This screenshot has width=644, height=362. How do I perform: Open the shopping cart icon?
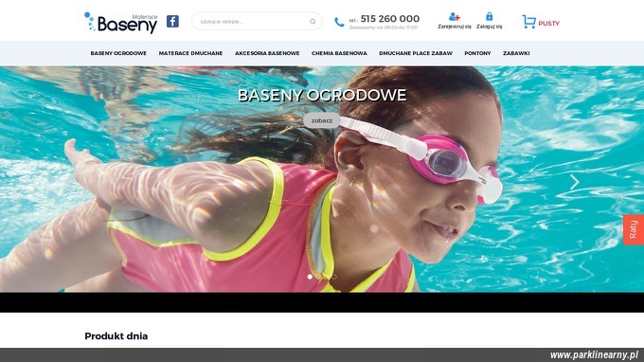tap(529, 22)
